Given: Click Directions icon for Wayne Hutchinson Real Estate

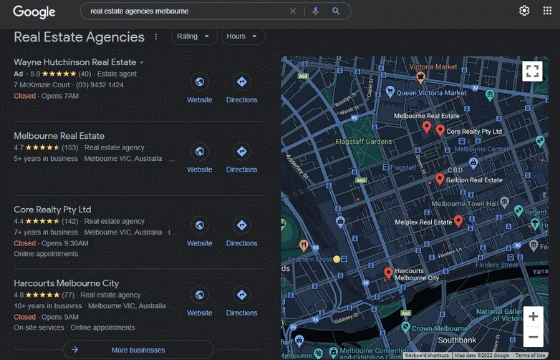Looking at the screenshot, I should pyautogui.click(x=242, y=82).
